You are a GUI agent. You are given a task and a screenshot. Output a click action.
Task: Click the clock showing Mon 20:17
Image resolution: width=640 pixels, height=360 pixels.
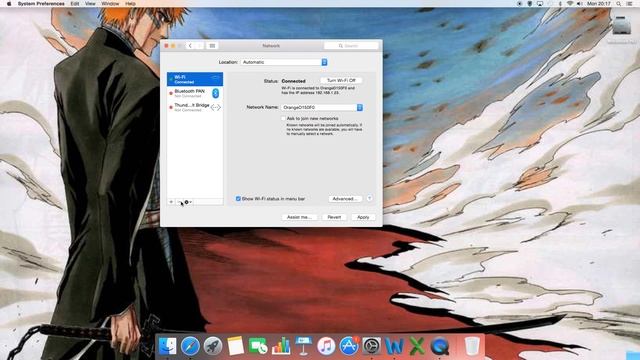598,3
